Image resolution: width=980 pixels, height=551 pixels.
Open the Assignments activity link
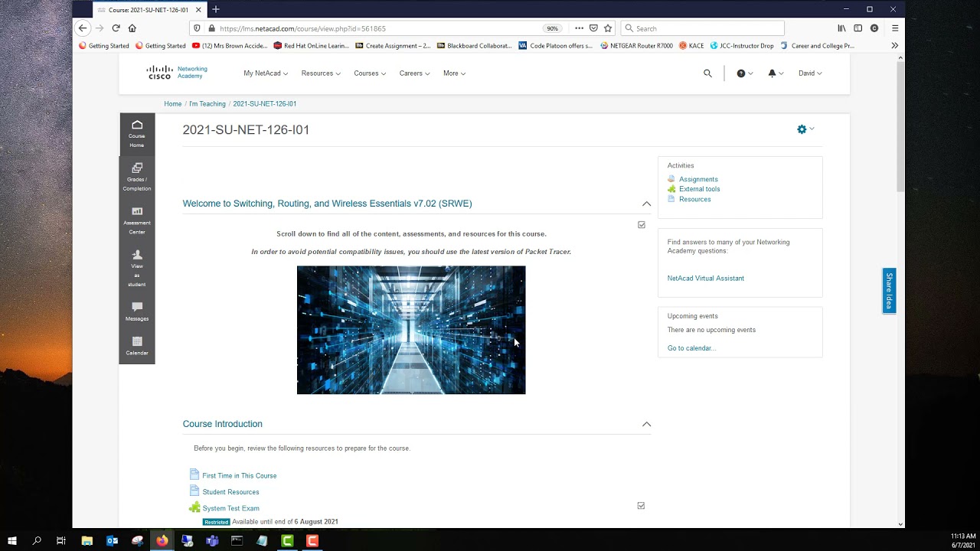pyautogui.click(x=698, y=179)
